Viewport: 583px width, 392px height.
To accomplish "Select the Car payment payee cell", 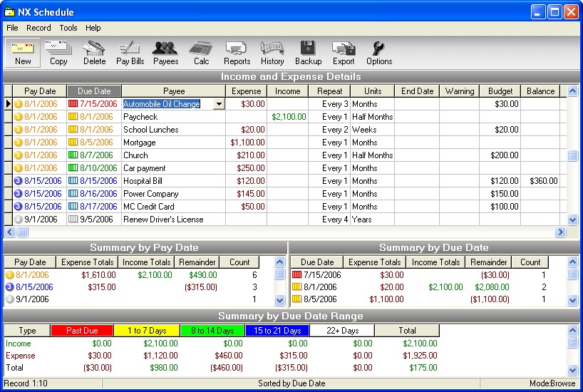I will [x=174, y=168].
